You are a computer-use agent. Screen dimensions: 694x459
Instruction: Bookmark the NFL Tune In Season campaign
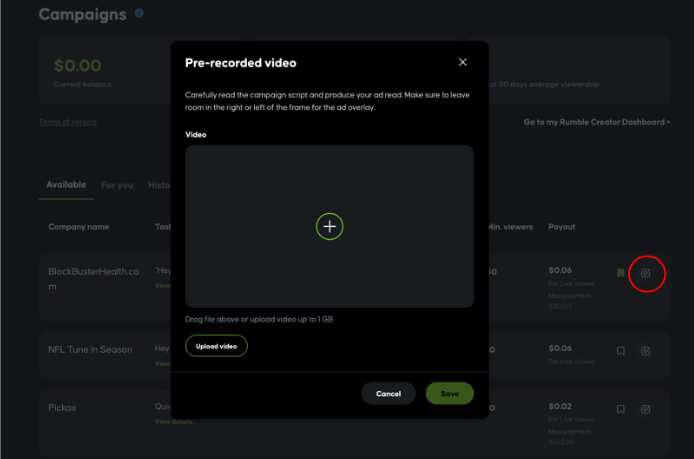tap(621, 351)
